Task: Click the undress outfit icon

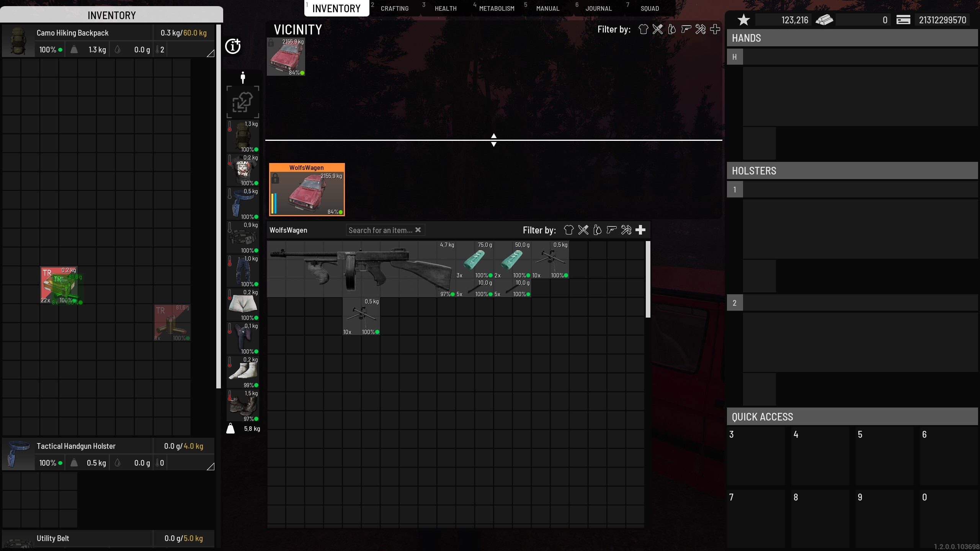Action: pos(243,102)
